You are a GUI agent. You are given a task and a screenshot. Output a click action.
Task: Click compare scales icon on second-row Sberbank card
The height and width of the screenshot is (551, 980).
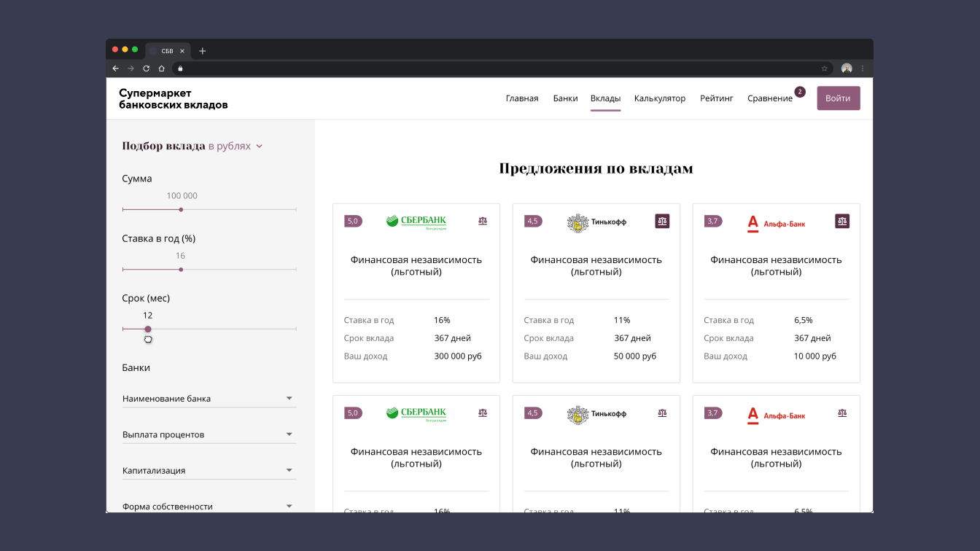pyautogui.click(x=483, y=413)
